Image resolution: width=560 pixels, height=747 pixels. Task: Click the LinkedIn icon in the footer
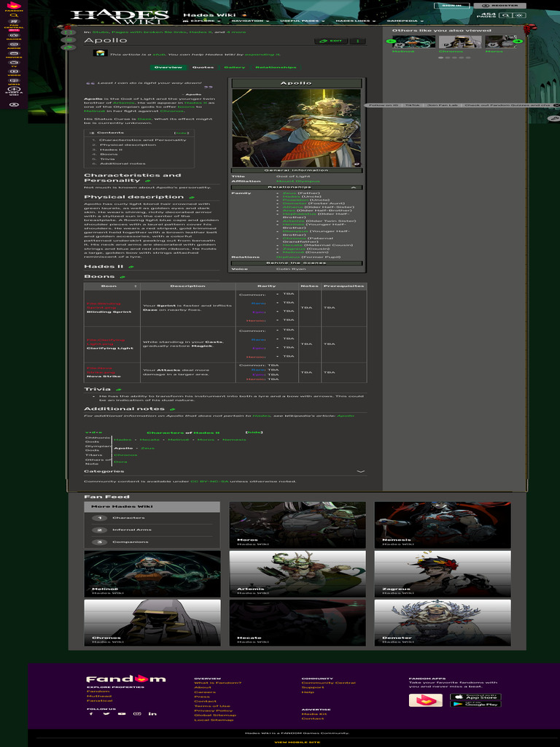[152, 713]
